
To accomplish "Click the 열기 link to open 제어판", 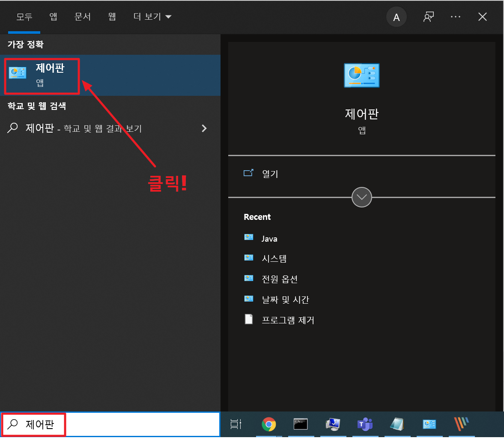I will [x=269, y=173].
